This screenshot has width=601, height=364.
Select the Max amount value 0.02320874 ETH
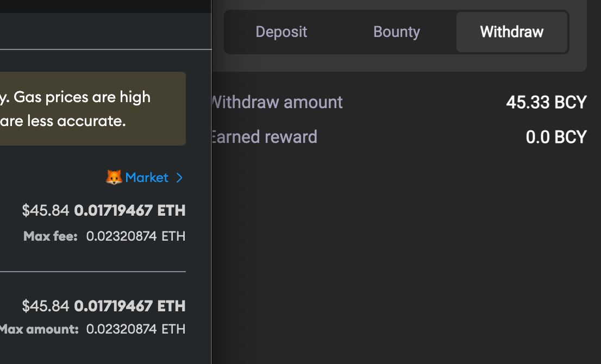click(136, 329)
